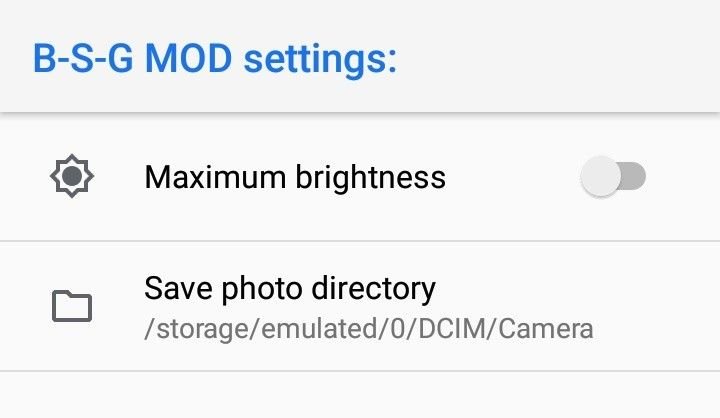Click 'settings:' text in the blue title
The image size is (720, 418).
point(320,60)
